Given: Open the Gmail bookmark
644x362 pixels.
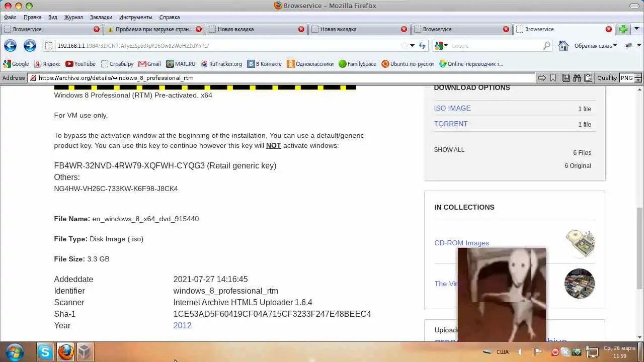Looking at the screenshot, I should pos(149,64).
